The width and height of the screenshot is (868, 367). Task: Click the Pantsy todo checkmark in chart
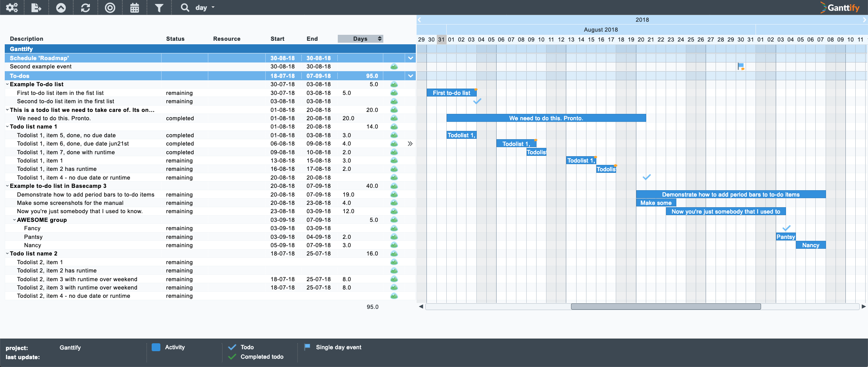coord(786,228)
